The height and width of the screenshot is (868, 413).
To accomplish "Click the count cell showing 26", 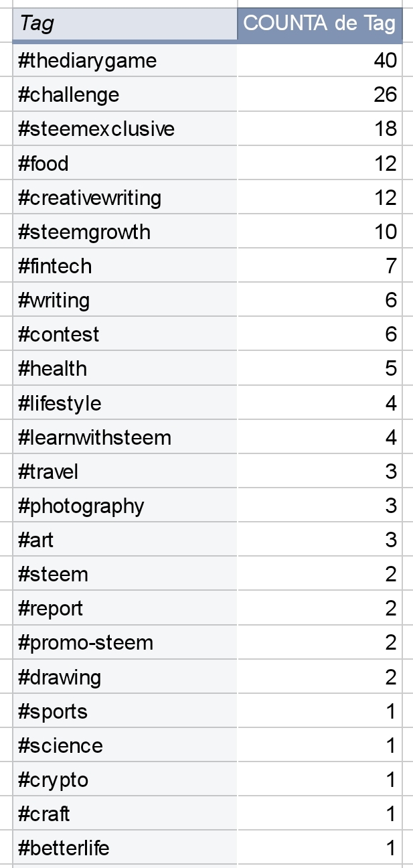I will pyautogui.click(x=320, y=95).
